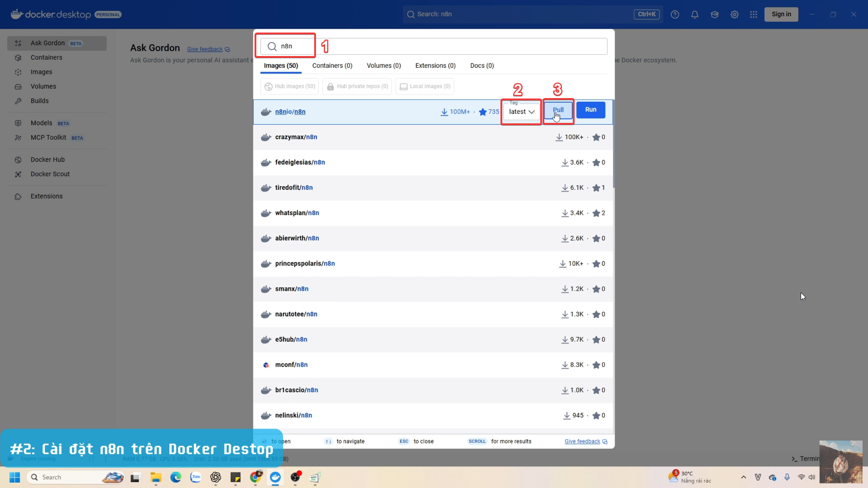Open Models beta in sidebar
Screen dimensions: 868x488
pos(57,123)
